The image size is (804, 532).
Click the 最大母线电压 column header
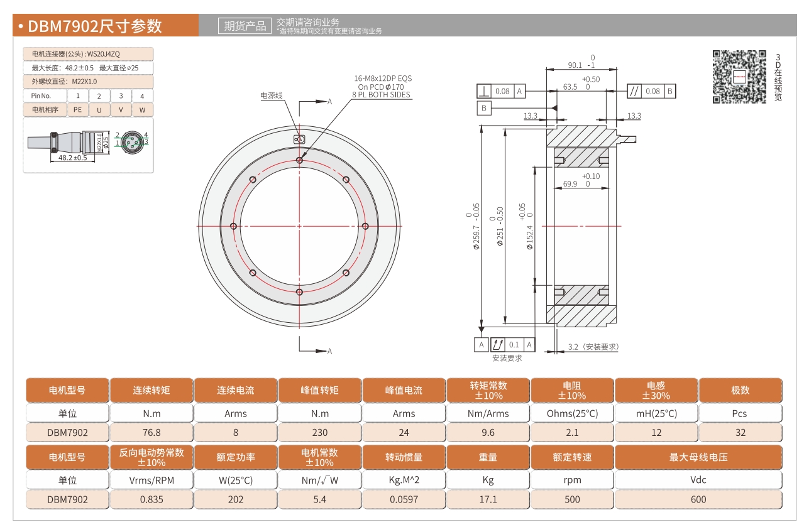tap(698, 457)
